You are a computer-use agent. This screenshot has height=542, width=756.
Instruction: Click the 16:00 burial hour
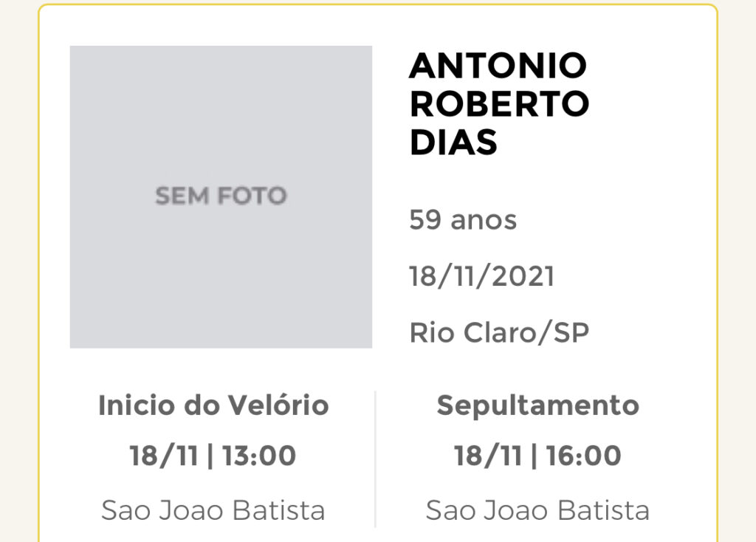coord(584,456)
